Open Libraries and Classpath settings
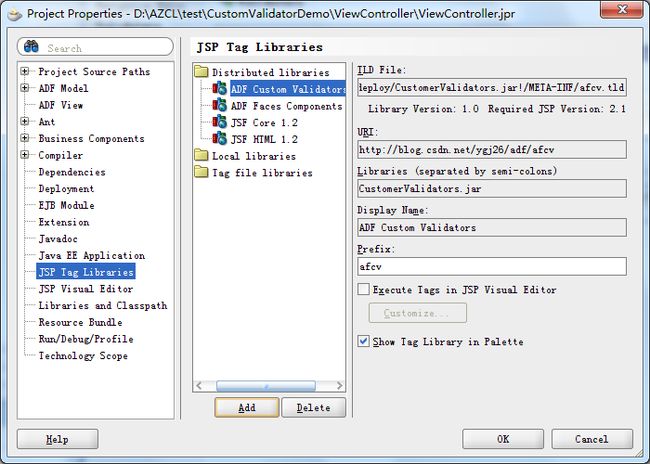 [103, 306]
